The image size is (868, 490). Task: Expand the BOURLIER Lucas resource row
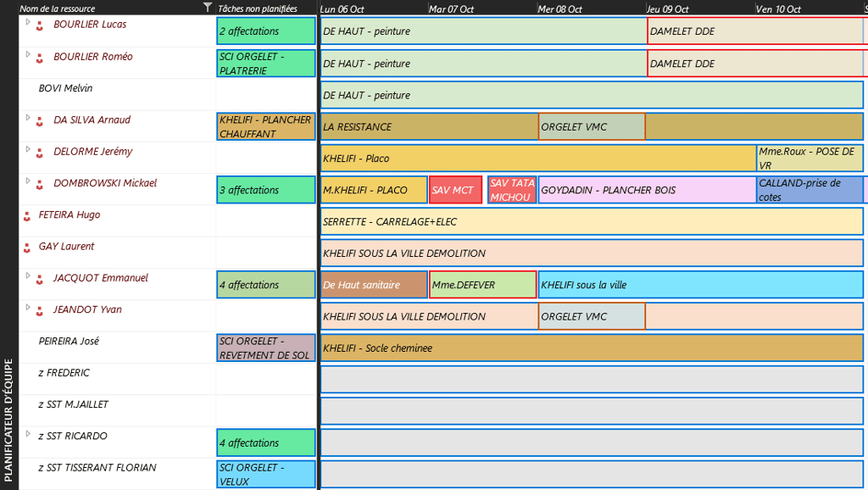28,22
